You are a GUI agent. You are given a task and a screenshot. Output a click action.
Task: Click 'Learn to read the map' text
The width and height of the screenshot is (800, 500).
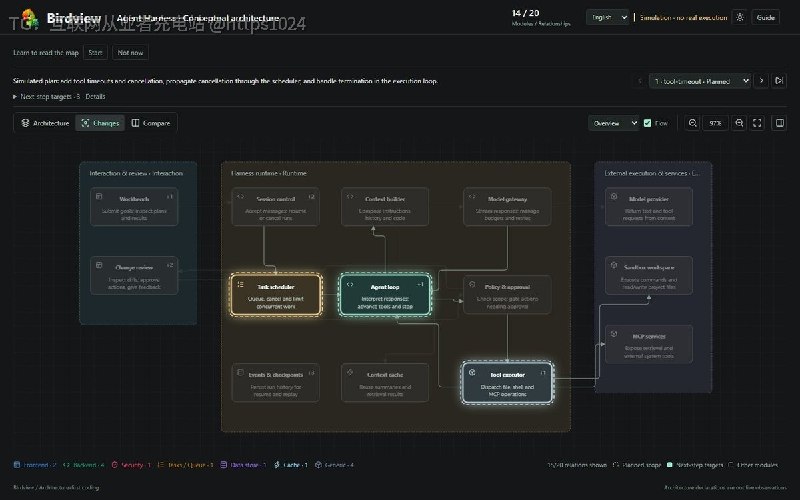pyautogui.click(x=45, y=53)
